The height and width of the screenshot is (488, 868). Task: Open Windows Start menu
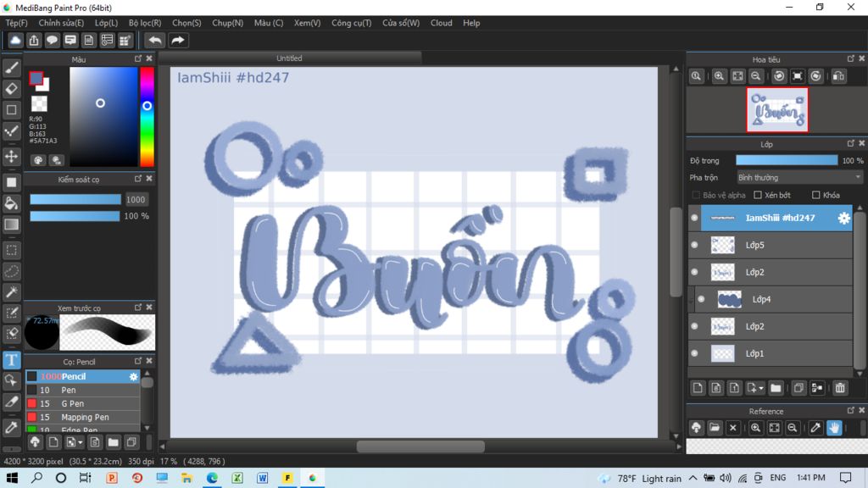pyautogui.click(x=12, y=478)
